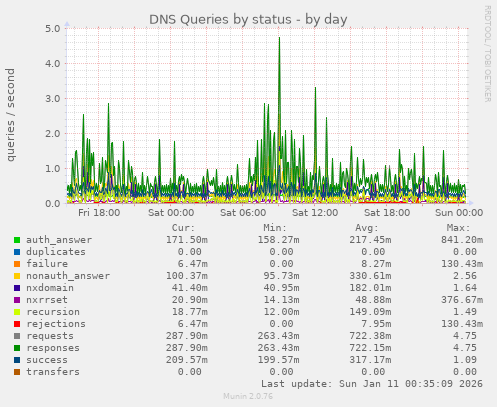
Task: Click the 5.0 y-axis label
Action: click(53, 29)
